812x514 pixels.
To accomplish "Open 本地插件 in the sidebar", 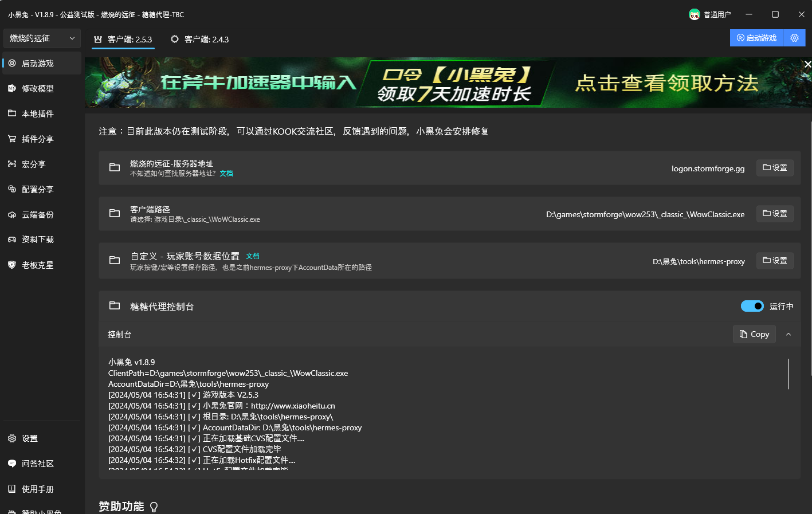I will (38, 114).
